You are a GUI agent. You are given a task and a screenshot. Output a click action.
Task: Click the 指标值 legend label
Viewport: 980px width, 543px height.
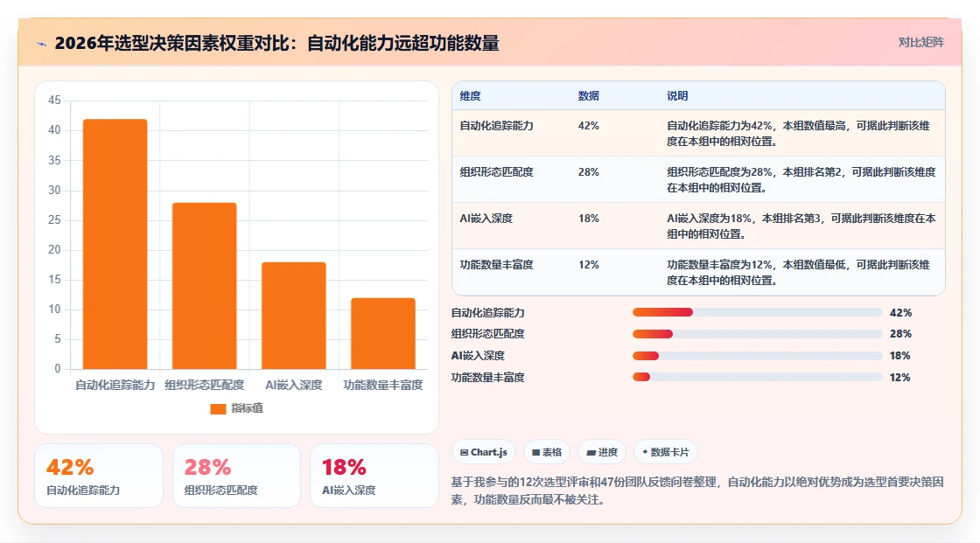(247, 408)
